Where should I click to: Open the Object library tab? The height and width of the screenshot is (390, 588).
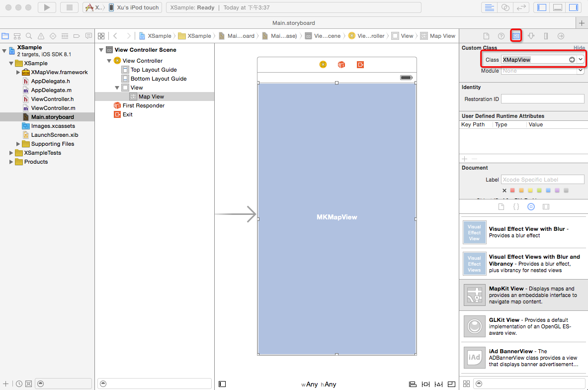coord(531,206)
